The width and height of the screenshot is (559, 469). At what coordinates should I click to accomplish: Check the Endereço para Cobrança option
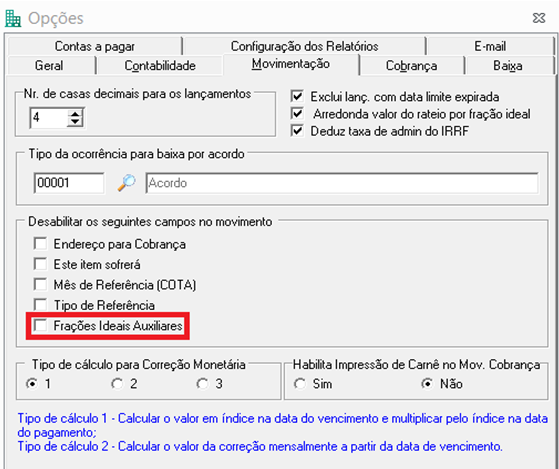[40, 244]
